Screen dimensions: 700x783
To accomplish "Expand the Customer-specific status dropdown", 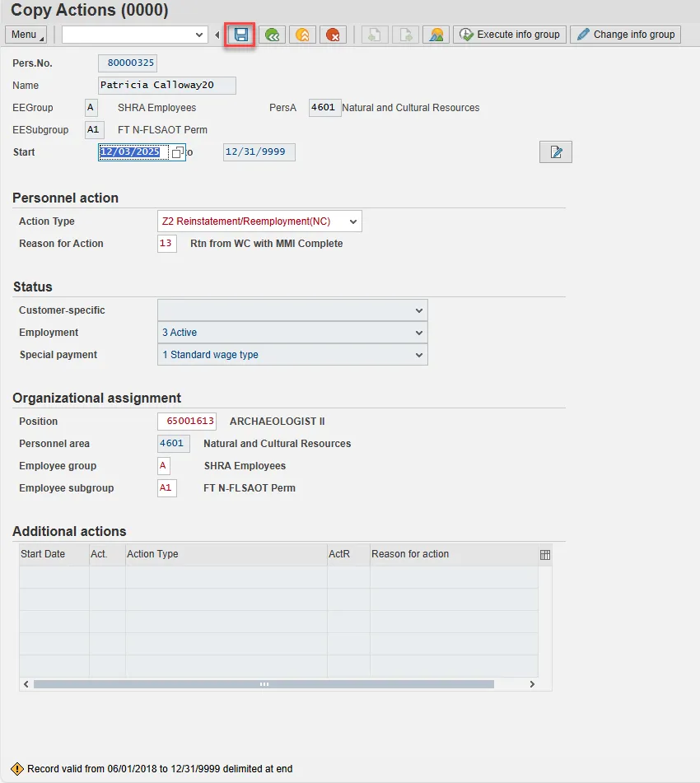I will [x=419, y=310].
